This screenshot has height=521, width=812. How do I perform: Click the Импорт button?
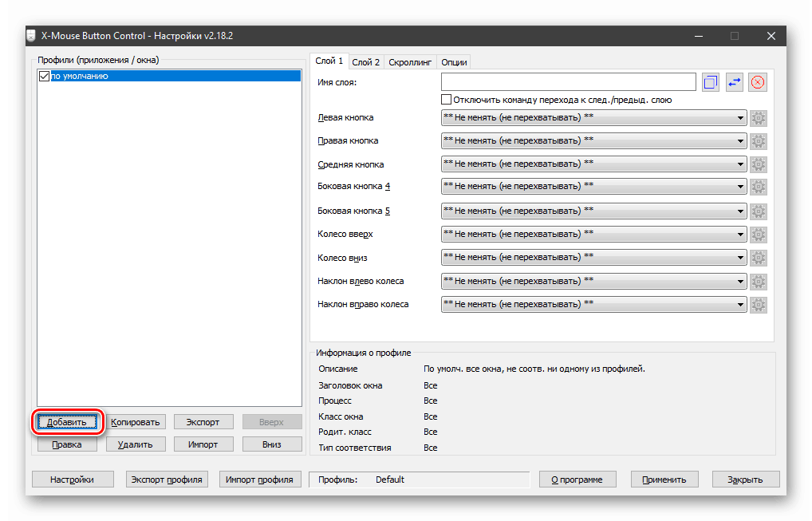203,444
